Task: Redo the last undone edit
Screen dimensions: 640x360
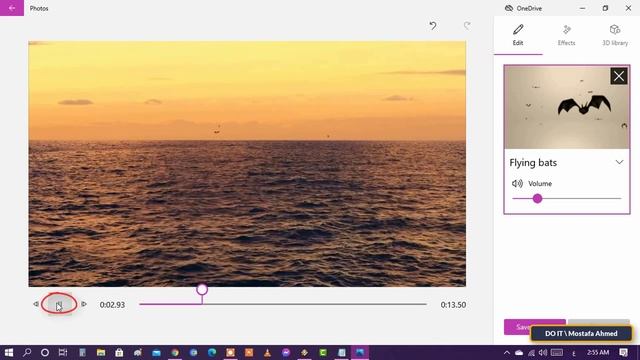Action: pyautogui.click(x=467, y=26)
